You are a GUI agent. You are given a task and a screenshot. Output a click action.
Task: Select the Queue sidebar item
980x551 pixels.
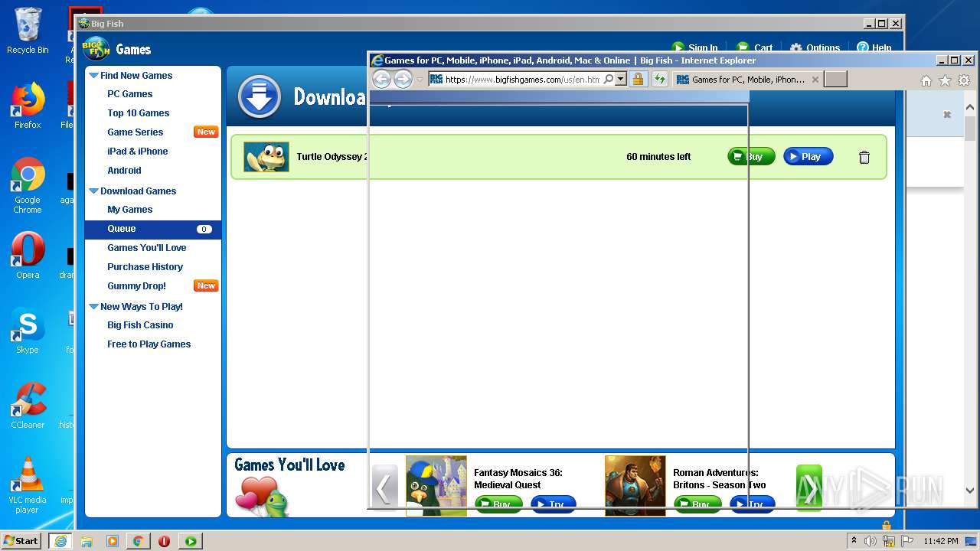click(153, 229)
